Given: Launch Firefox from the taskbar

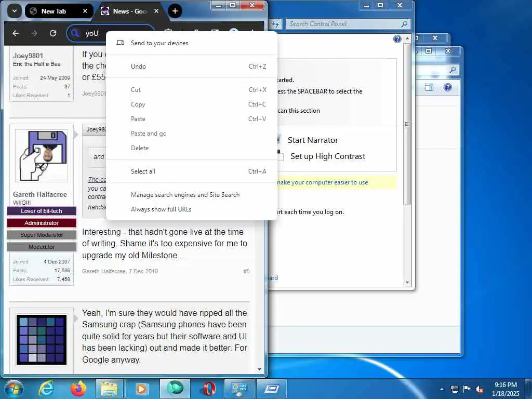Looking at the screenshot, I should tap(78, 389).
